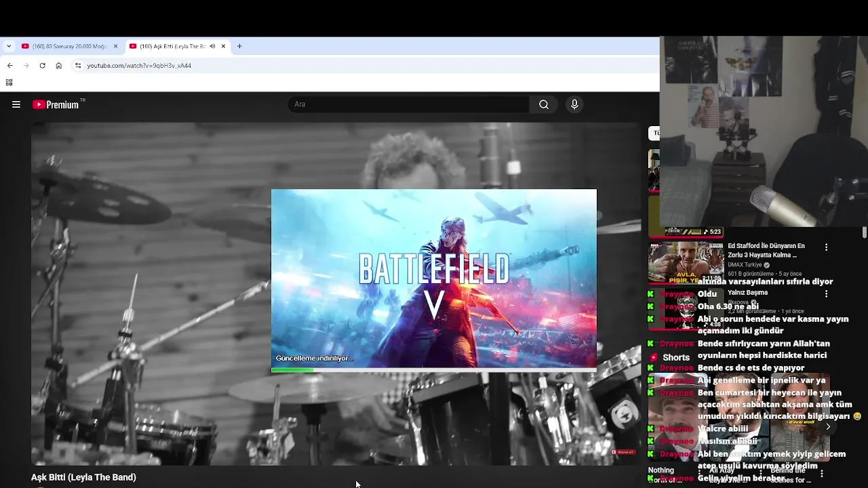
Task: Open the third Shorts thumbnail with woman
Action: click(x=800, y=419)
